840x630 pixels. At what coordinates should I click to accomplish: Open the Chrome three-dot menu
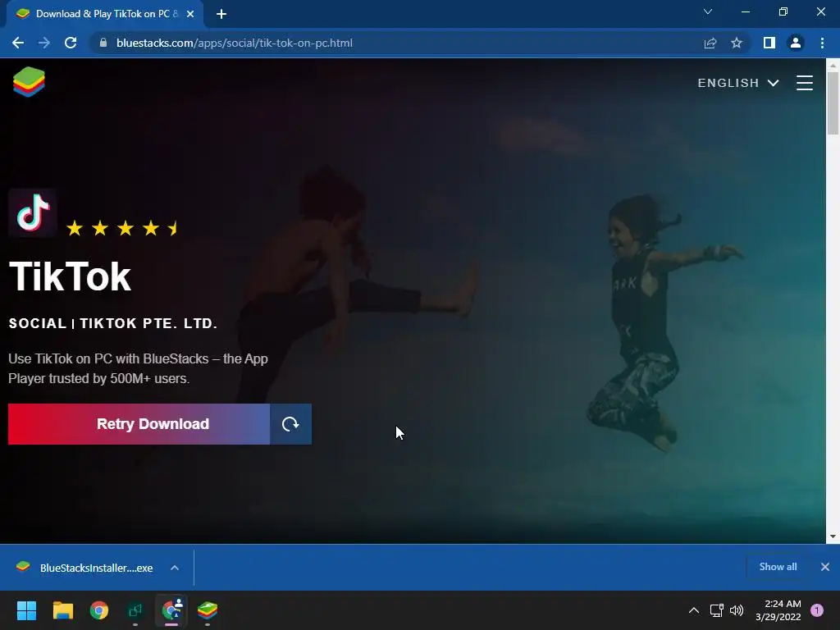pyautogui.click(x=822, y=43)
